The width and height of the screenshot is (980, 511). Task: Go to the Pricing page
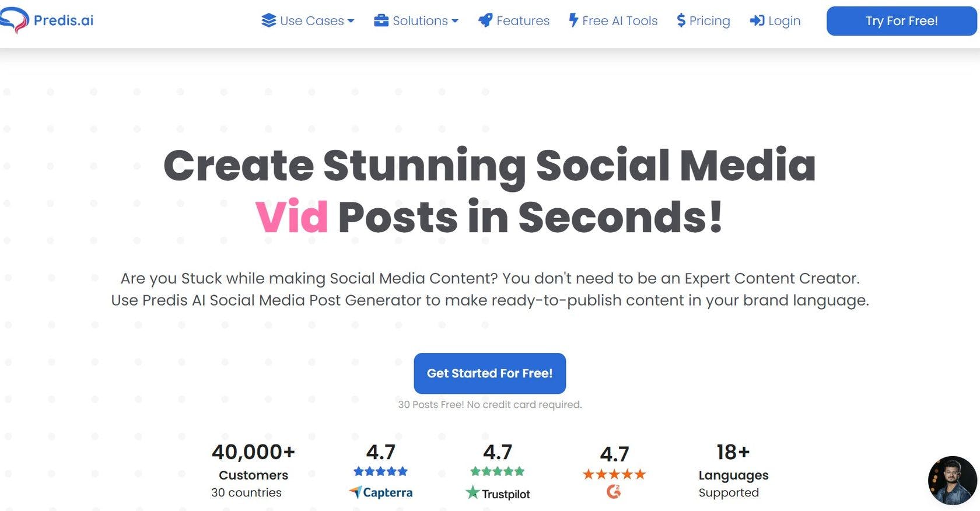(x=709, y=21)
